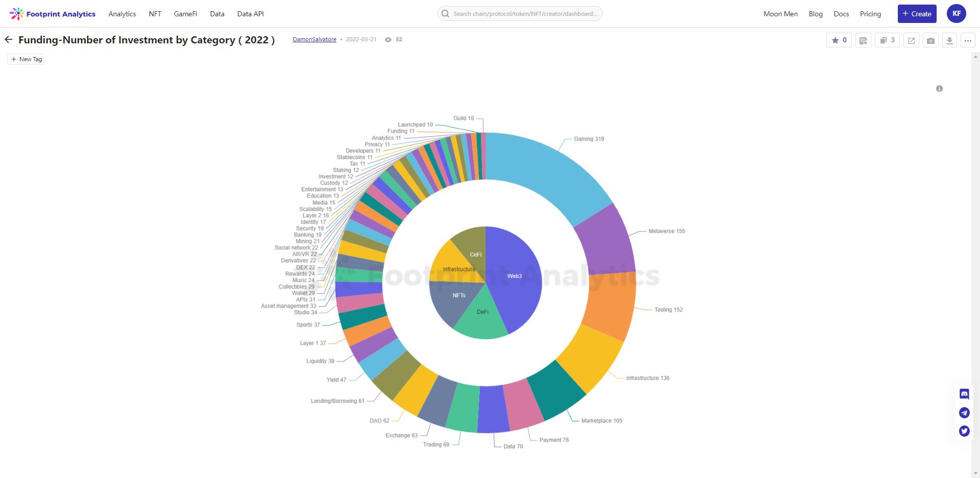Image resolution: width=980 pixels, height=478 pixels.
Task: Click the Twitter icon on the right side
Action: coord(964,431)
